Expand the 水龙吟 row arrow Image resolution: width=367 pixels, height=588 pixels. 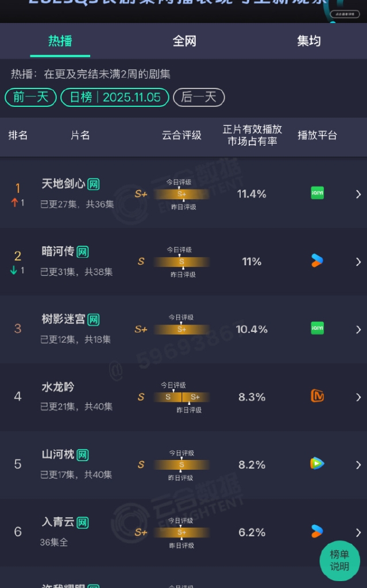pos(358,397)
